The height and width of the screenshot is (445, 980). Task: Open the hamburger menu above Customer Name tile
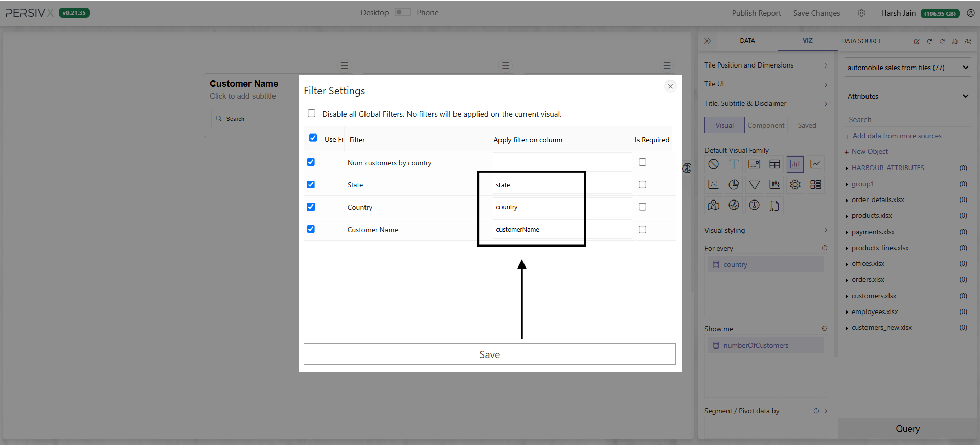pyautogui.click(x=344, y=65)
